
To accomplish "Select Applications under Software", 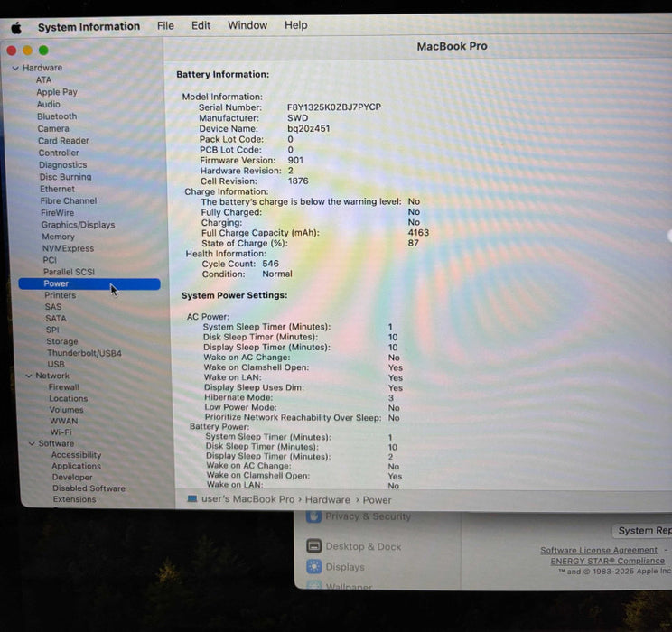I will tap(76, 466).
